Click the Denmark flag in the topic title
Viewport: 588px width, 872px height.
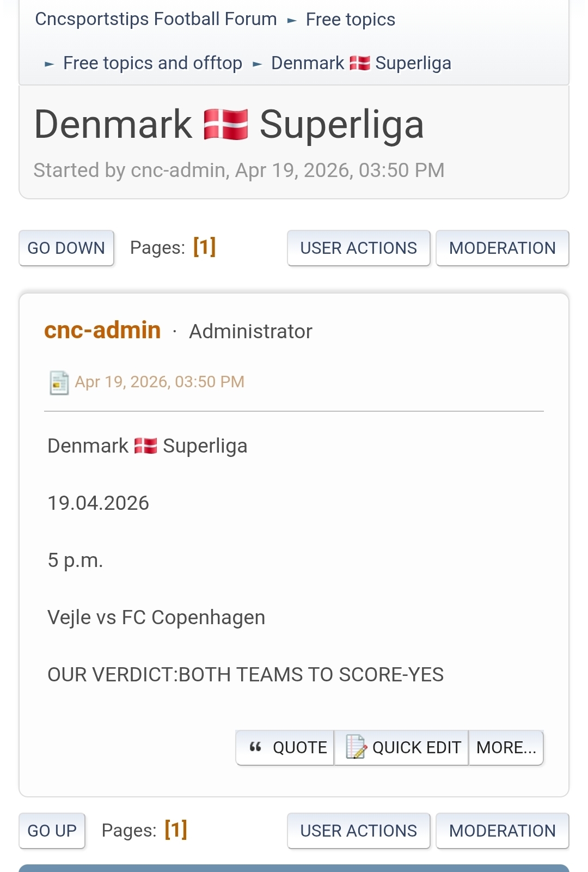tap(226, 125)
